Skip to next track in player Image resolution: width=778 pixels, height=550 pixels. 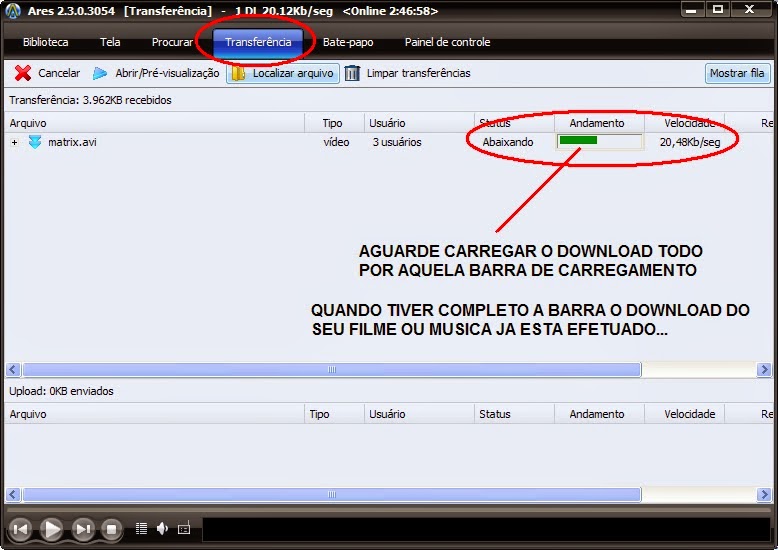coord(83,529)
